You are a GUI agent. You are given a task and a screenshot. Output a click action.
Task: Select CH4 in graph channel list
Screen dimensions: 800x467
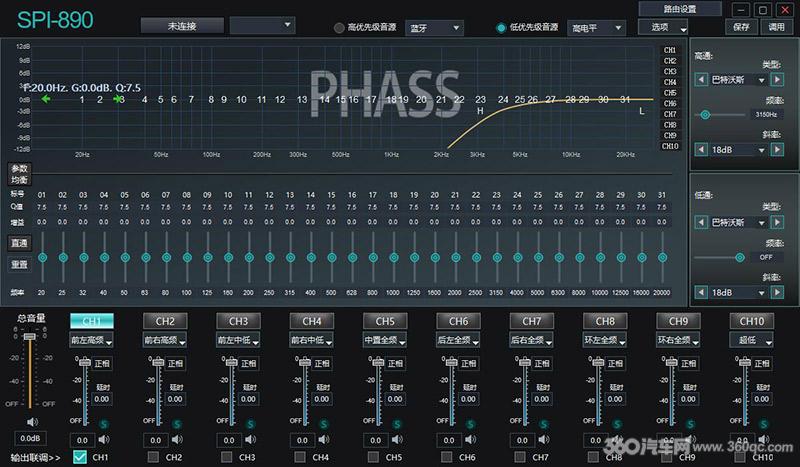pos(670,82)
